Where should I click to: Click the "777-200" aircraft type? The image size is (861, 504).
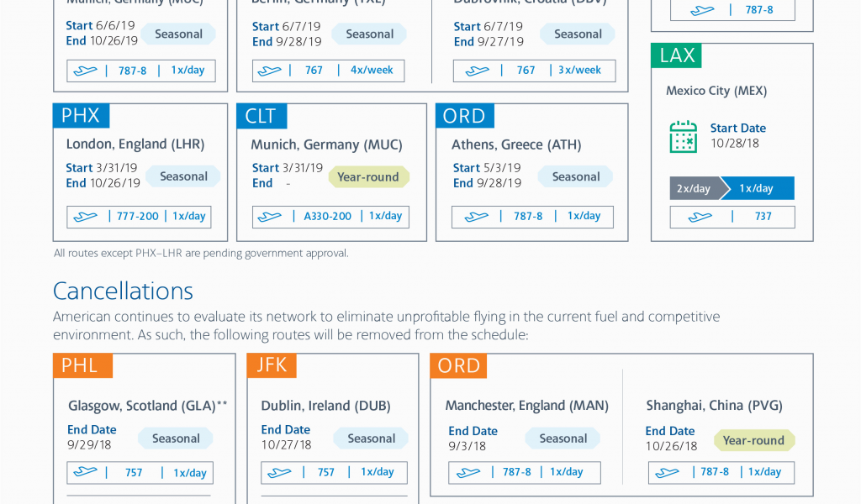pos(137,217)
